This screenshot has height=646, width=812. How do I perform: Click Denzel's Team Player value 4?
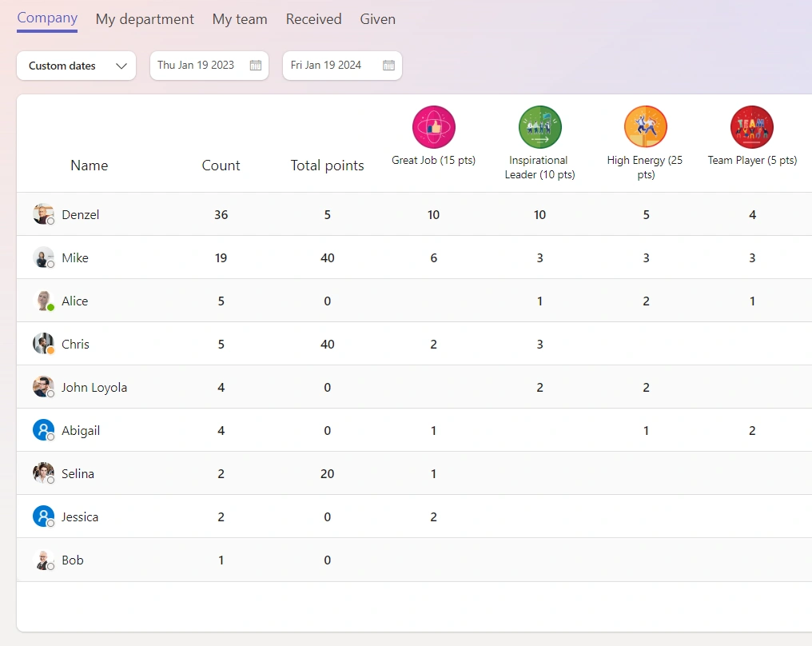pos(752,214)
